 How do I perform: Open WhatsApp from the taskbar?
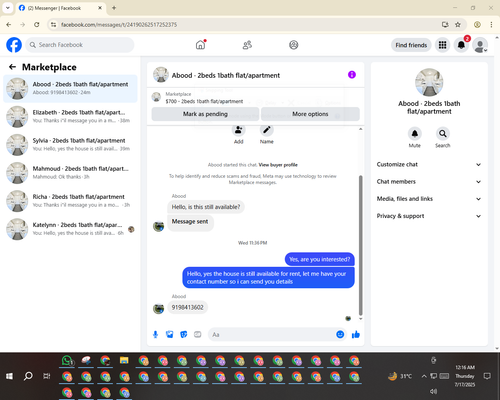pyautogui.click(x=67, y=360)
